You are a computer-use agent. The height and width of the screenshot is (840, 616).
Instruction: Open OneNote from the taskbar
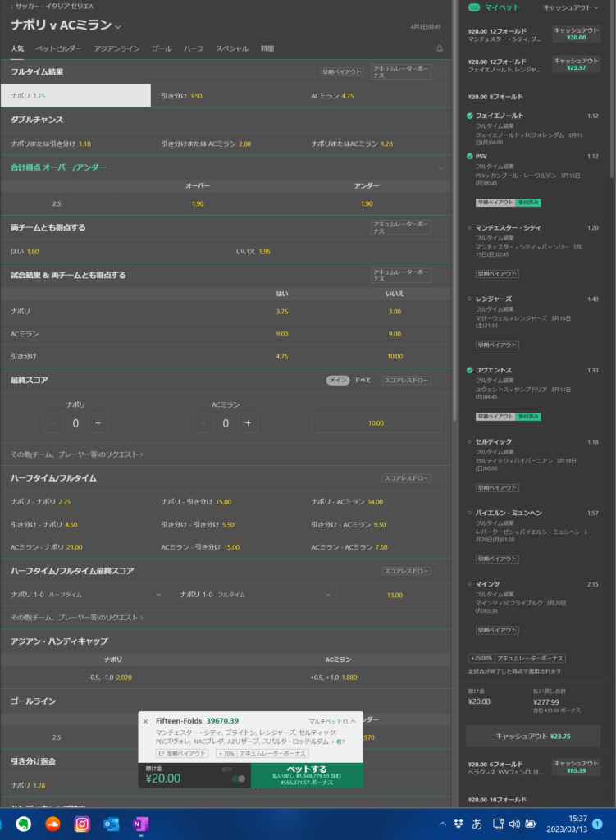point(140,824)
